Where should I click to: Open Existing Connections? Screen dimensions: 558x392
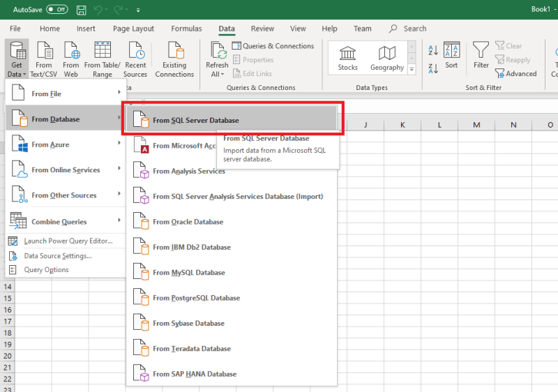(174, 59)
